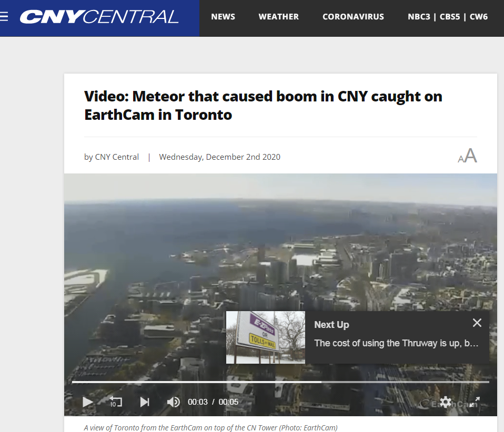Click the video elapsed time display
This screenshot has width=504, height=432.
click(198, 402)
